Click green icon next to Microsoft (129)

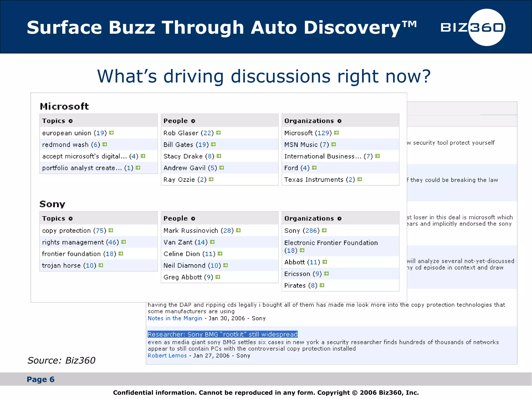pos(336,133)
